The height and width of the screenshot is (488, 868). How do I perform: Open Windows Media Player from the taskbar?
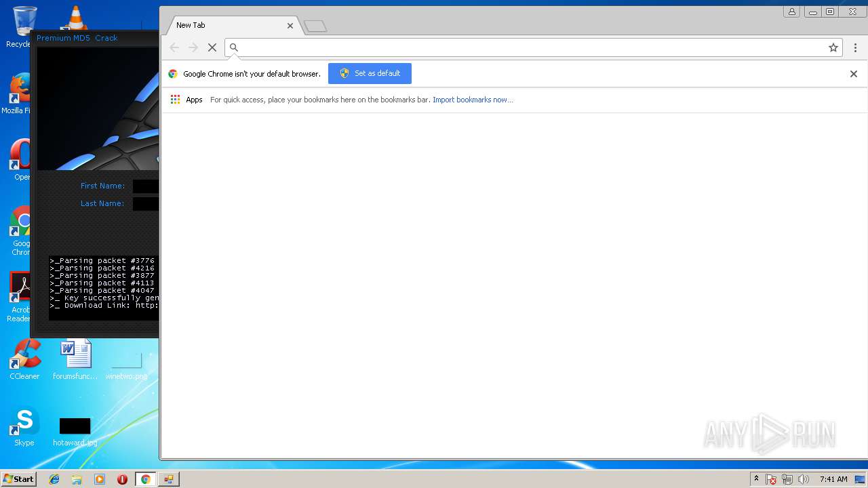click(100, 479)
